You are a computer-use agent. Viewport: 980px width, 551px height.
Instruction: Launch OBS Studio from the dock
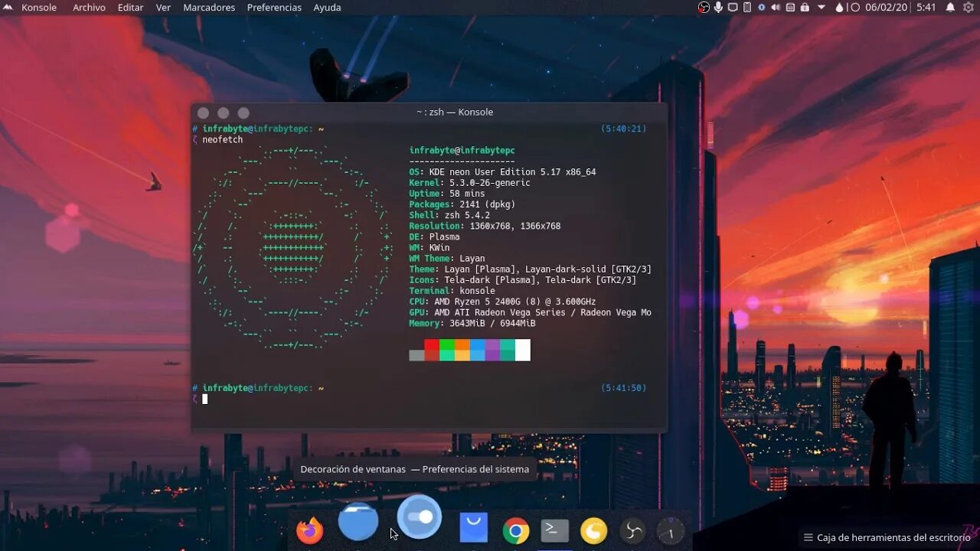[x=632, y=530]
